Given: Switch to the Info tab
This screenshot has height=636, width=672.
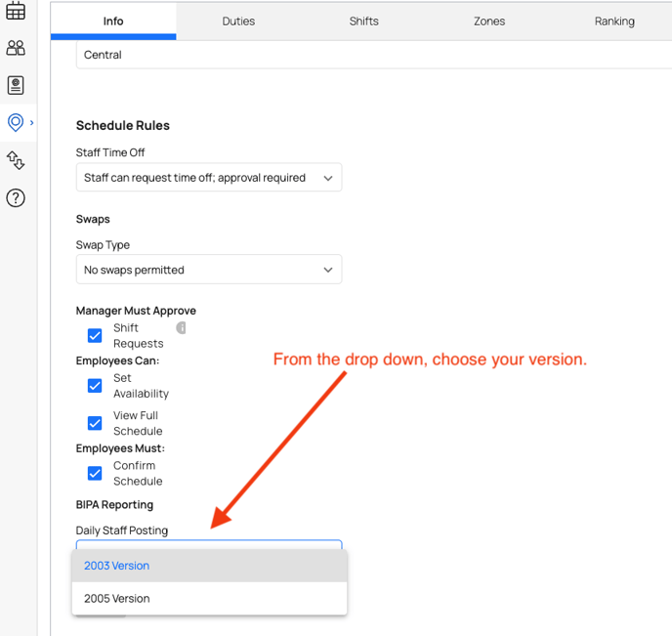Looking at the screenshot, I should [x=113, y=21].
